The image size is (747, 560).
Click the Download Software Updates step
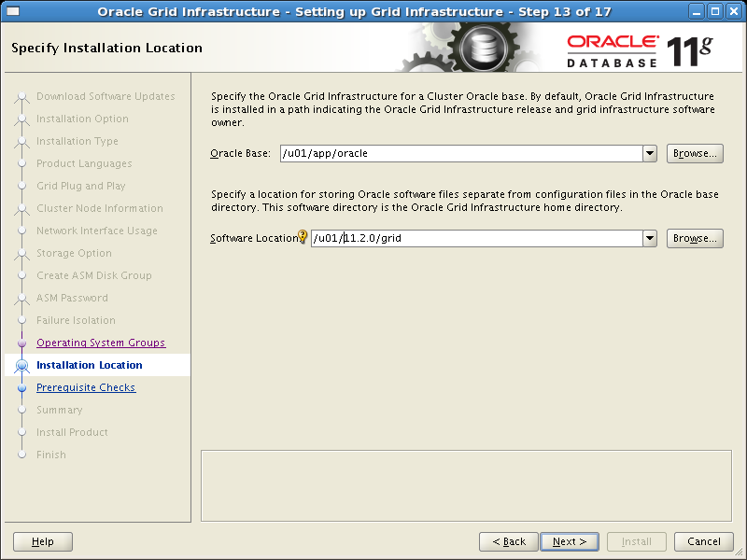(x=106, y=96)
